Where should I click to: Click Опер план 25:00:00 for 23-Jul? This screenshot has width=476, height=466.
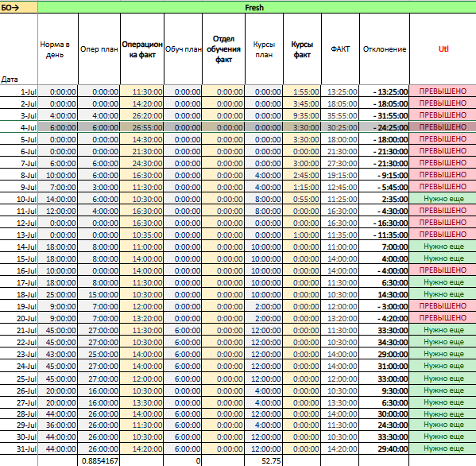tap(99, 354)
